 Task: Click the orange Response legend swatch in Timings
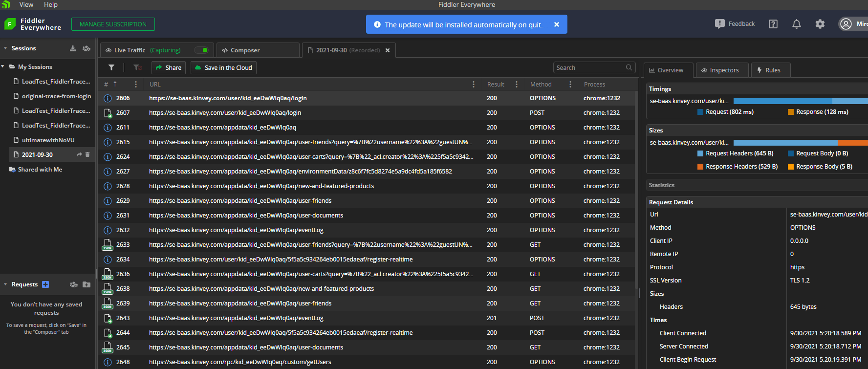point(790,112)
